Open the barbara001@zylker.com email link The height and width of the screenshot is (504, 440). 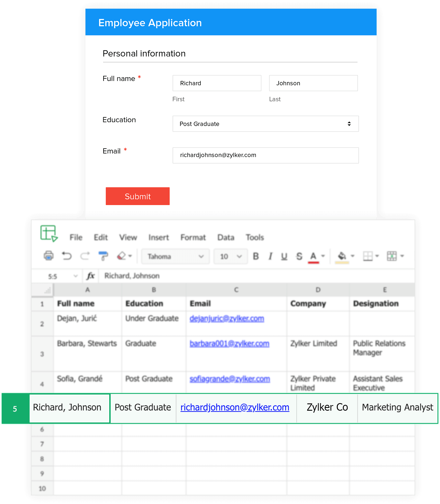click(x=229, y=344)
